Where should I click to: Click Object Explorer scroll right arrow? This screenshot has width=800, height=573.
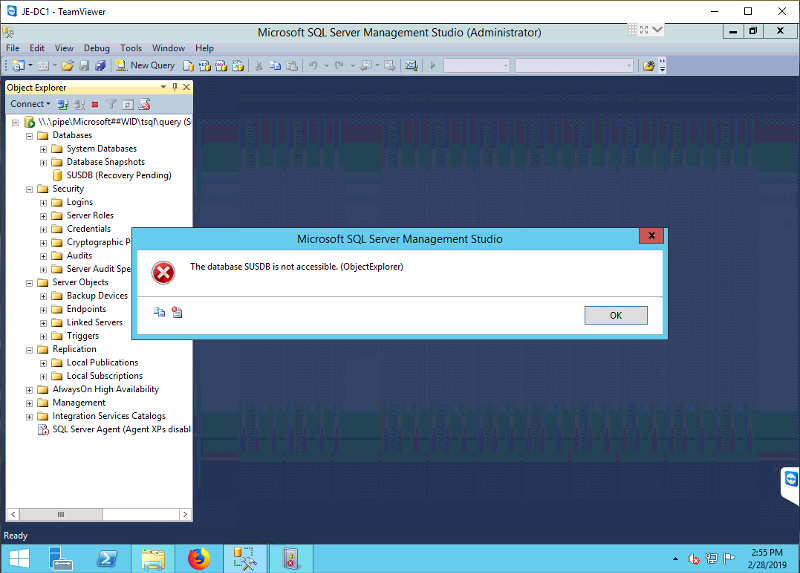tap(185, 514)
